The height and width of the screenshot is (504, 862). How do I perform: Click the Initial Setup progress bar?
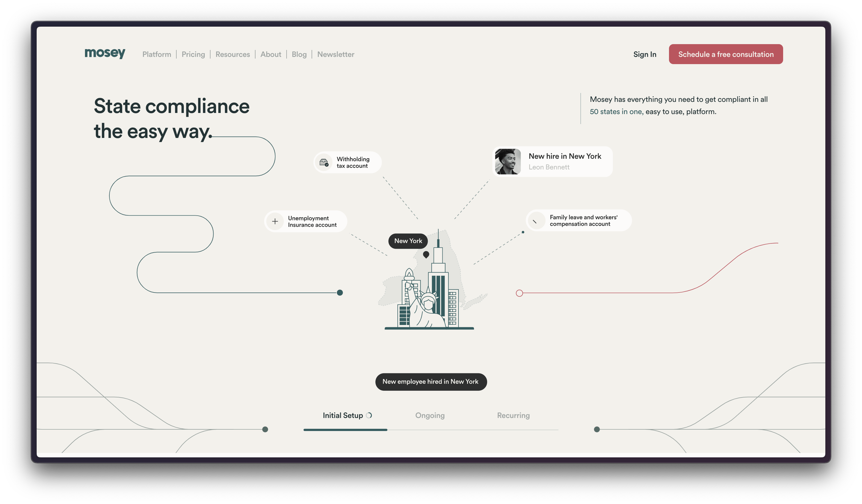click(345, 430)
